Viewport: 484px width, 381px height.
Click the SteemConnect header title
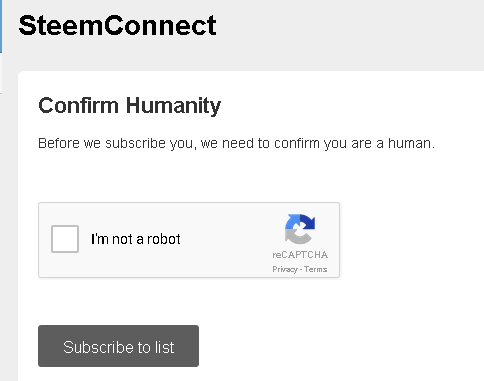point(117,25)
